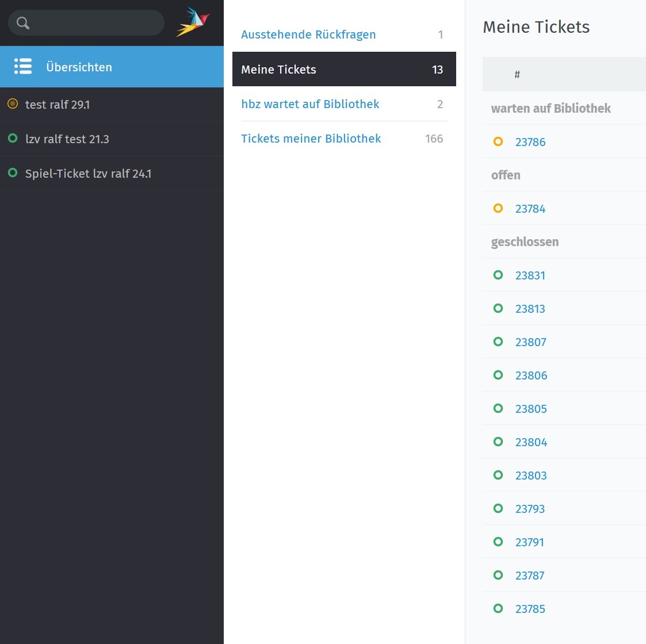Click the Zammad bird logo
The width and height of the screenshot is (646, 644).
click(x=193, y=22)
